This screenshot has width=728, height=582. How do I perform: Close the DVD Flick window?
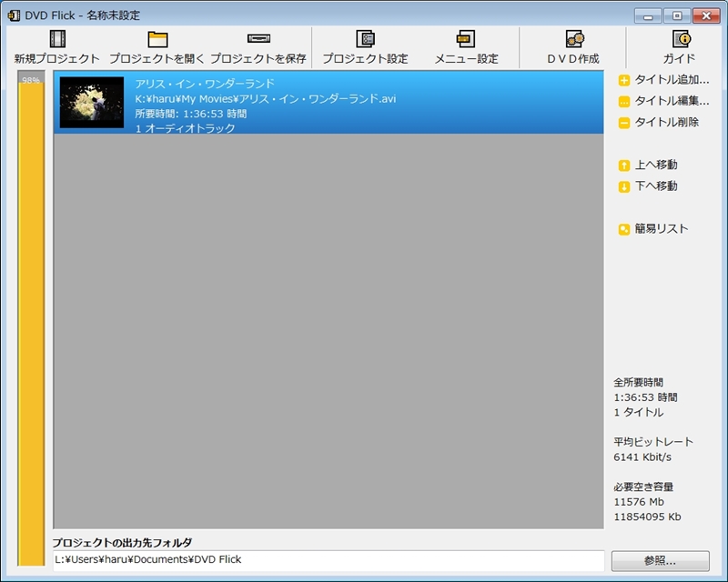pos(706,15)
